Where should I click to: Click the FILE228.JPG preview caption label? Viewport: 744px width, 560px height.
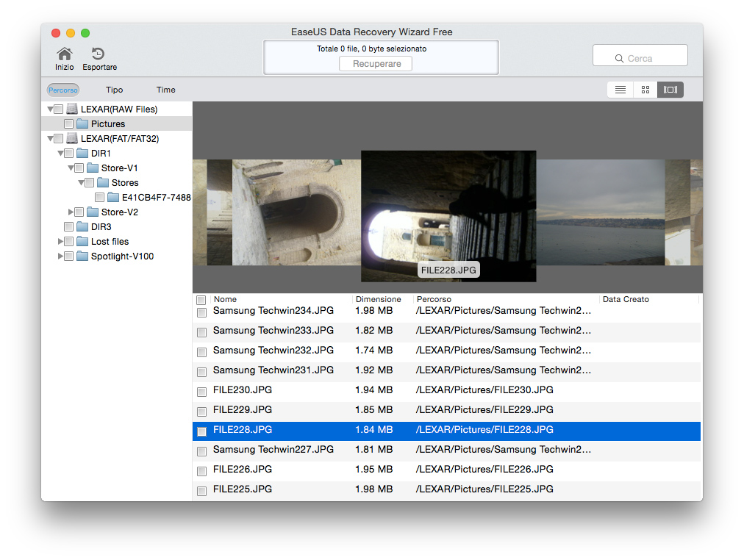click(448, 270)
